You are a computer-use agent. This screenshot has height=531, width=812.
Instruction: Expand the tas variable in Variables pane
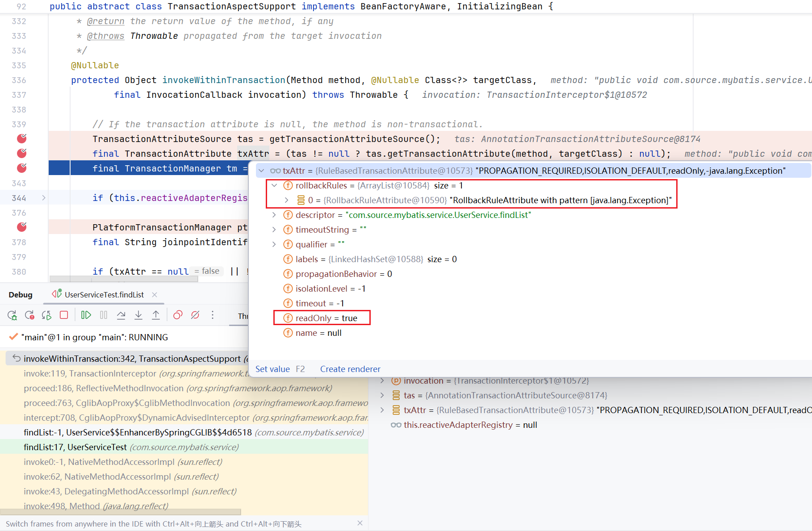[x=382, y=395]
